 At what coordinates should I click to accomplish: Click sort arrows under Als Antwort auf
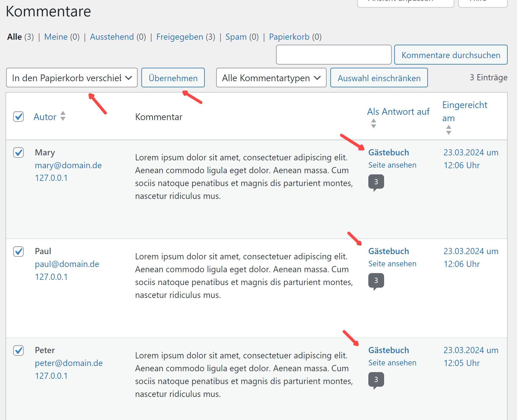[x=373, y=124]
